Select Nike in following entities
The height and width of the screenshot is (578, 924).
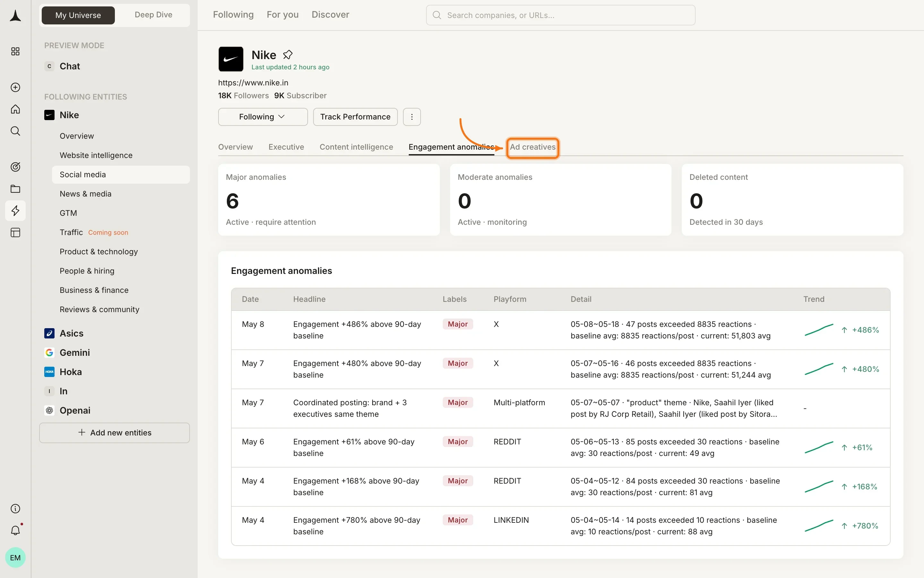point(69,115)
